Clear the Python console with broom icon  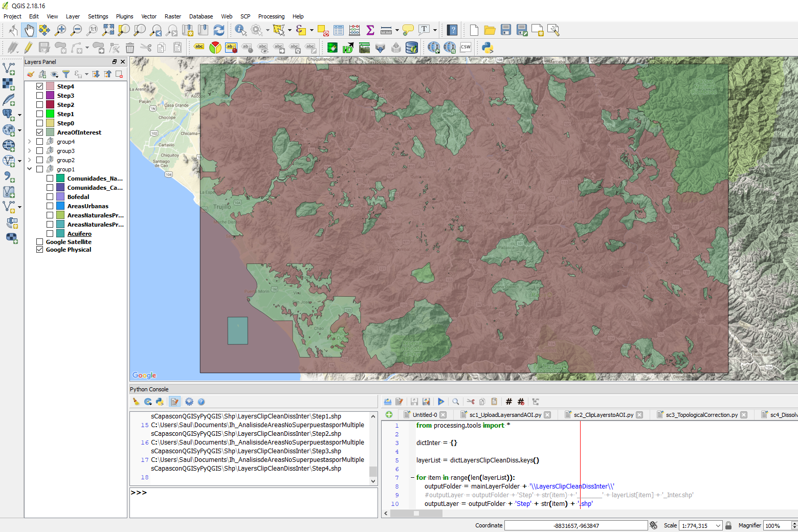click(136, 402)
